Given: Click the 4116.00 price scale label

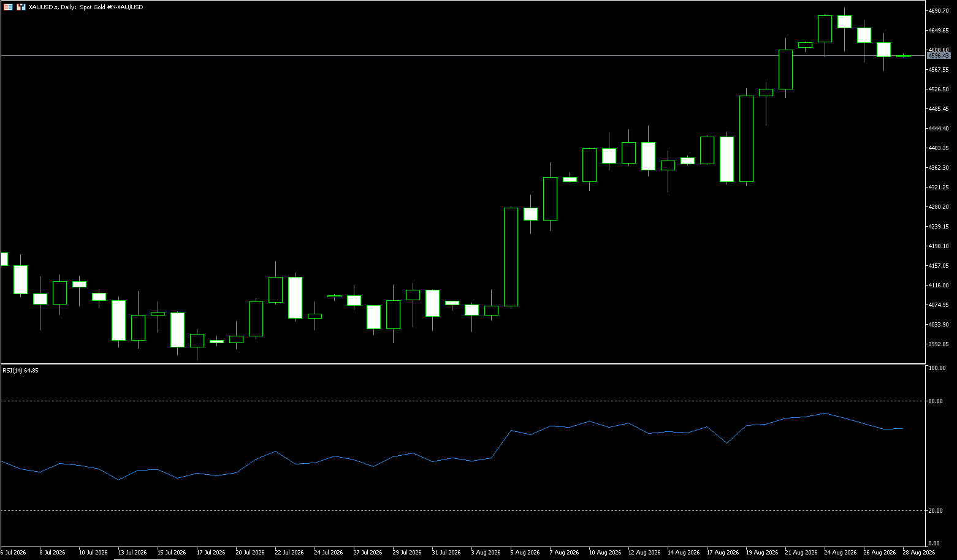Looking at the screenshot, I should [x=939, y=286].
